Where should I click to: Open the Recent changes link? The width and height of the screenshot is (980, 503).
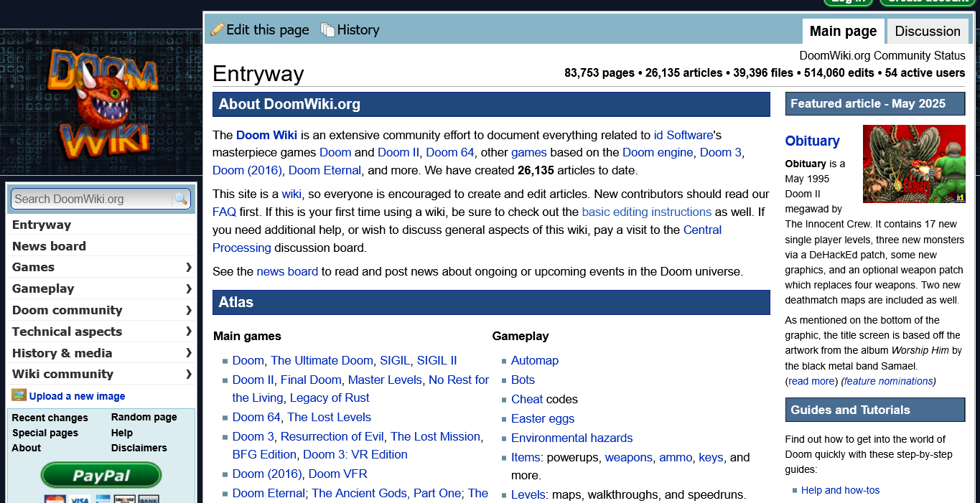[x=50, y=418]
